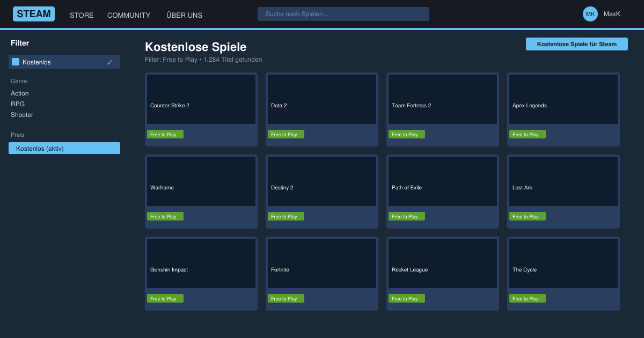Image resolution: width=644 pixels, height=338 pixels.
Task: Click Free to Play tag under Team Fortress 2
Action: coord(407,134)
